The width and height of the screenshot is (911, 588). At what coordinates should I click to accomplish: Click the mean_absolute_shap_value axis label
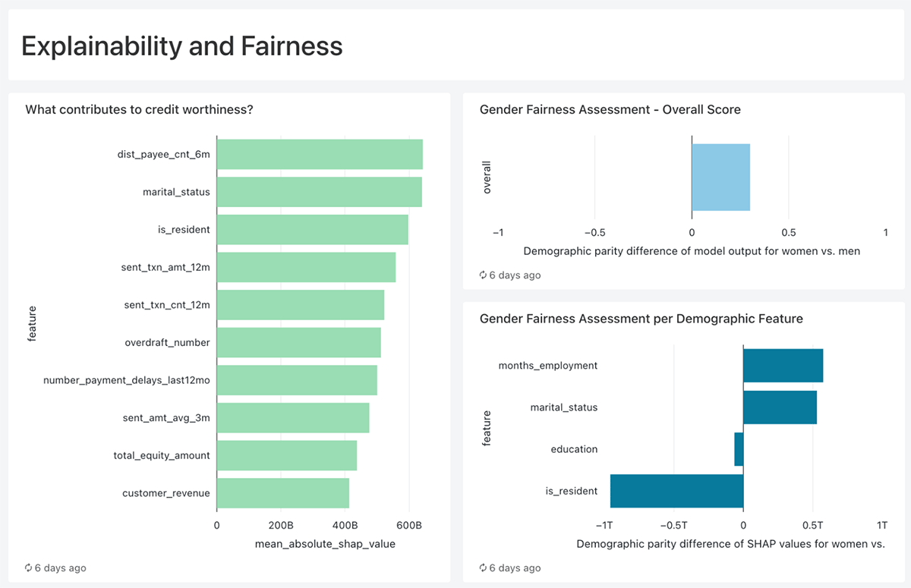tap(325, 544)
